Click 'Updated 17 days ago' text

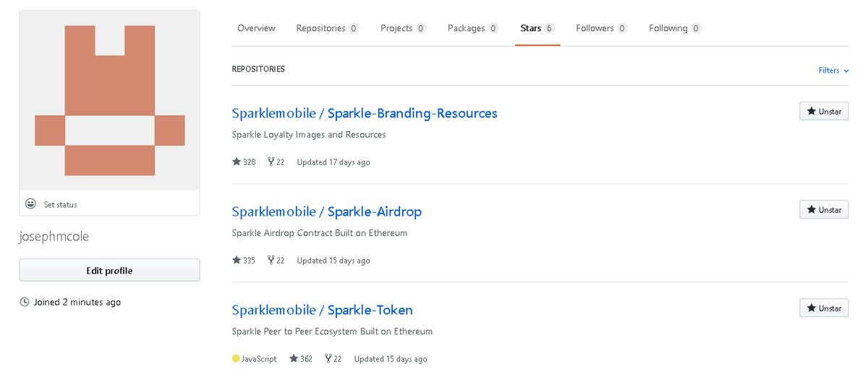[x=333, y=162]
